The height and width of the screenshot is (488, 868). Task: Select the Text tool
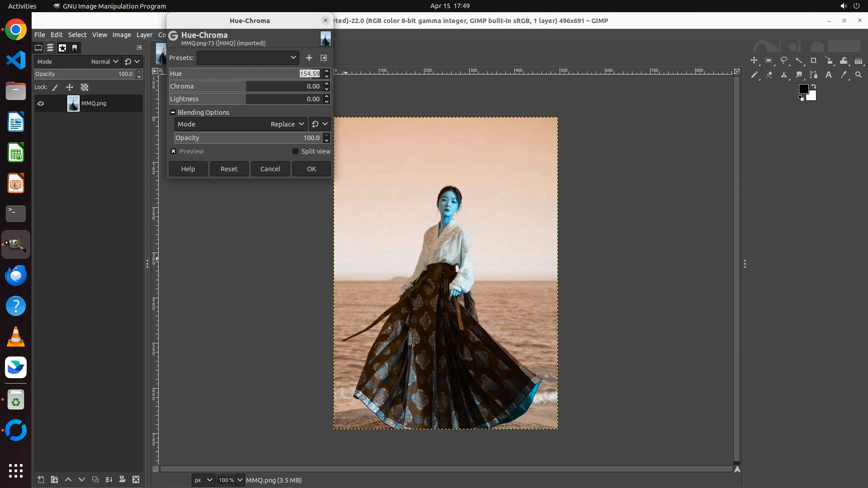click(x=829, y=75)
